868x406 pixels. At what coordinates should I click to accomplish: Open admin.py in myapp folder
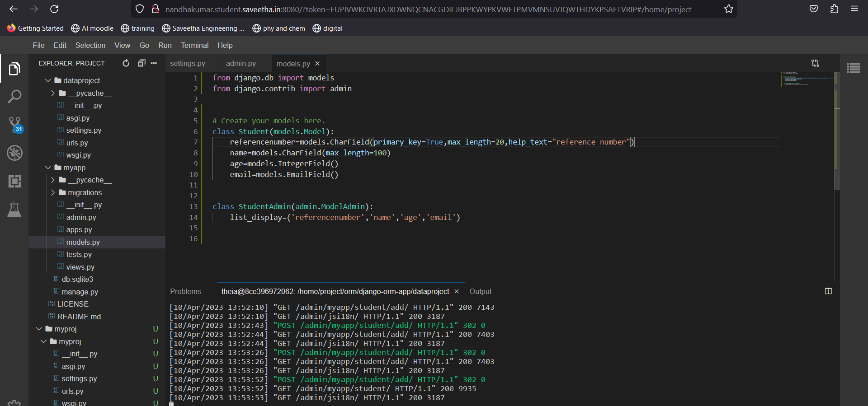[x=81, y=217]
